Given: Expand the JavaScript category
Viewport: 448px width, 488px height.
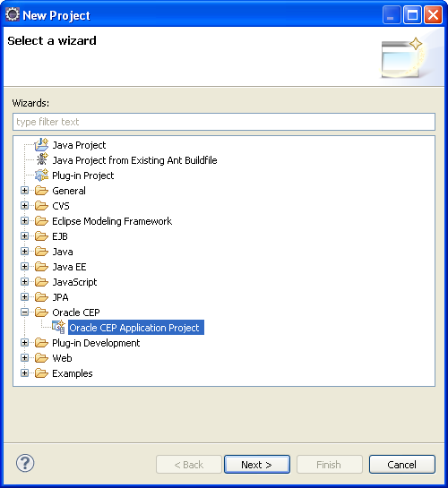Looking at the screenshot, I should (24, 282).
